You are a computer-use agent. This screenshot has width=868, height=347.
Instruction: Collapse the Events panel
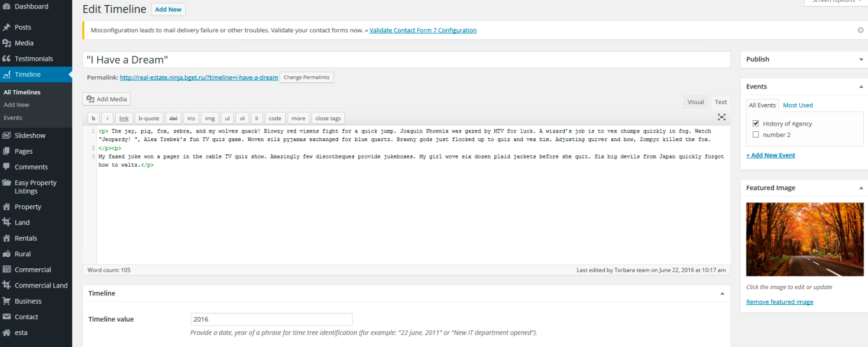(861, 87)
